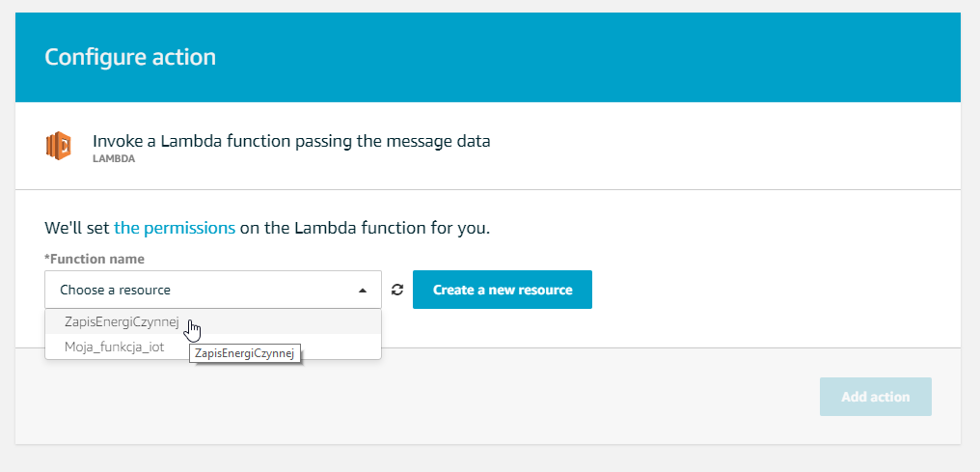The width and height of the screenshot is (980, 472).
Task: Collapse the dropdown using its caret arrow
Action: tap(363, 291)
